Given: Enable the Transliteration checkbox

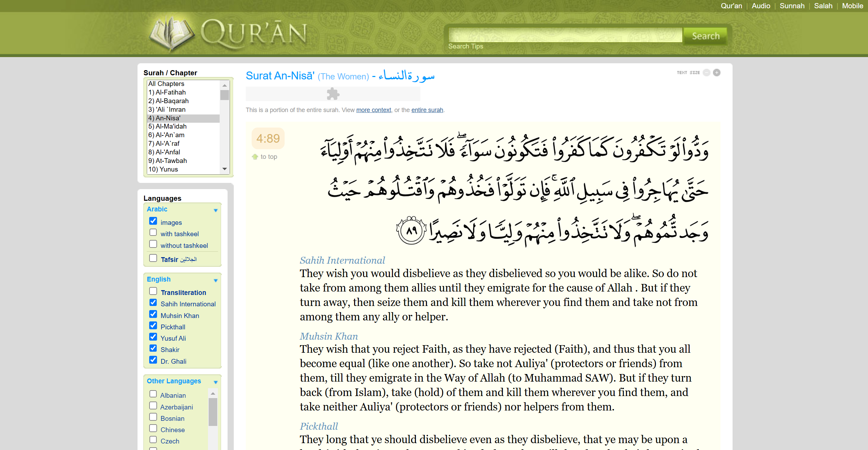Looking at the screenshot, I should [x=153, y=292].
